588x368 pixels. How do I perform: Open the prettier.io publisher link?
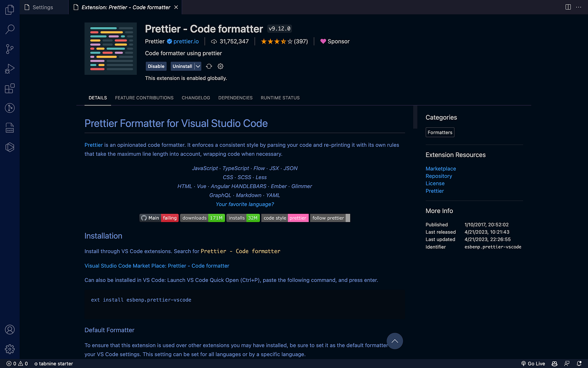coord(186,42)
